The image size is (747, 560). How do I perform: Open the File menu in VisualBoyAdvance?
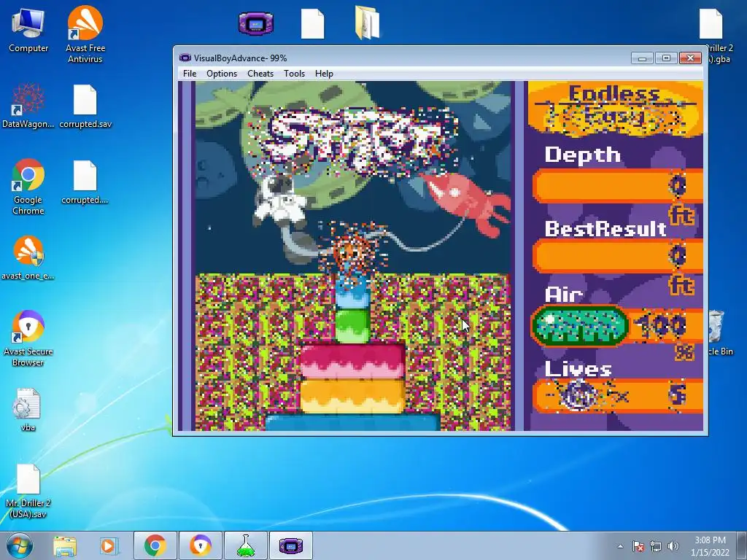pyautogui.click(x=190, y=74)
